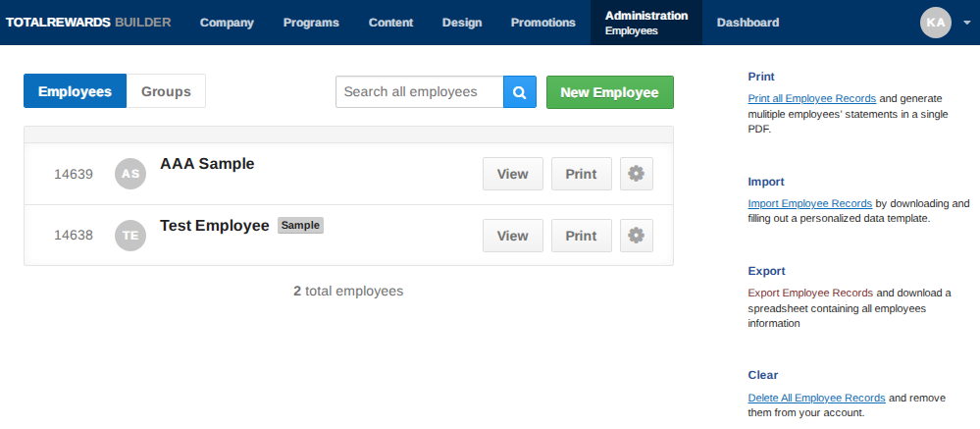
Task: View the AAA Sample employee
Action: pyautogui.click(x=512, y=174)
